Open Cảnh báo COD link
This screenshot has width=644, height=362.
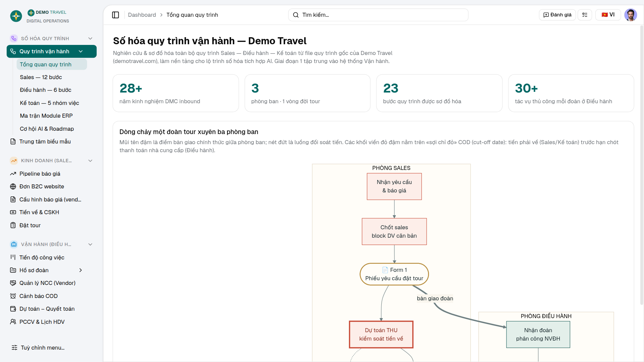[52, 296]
